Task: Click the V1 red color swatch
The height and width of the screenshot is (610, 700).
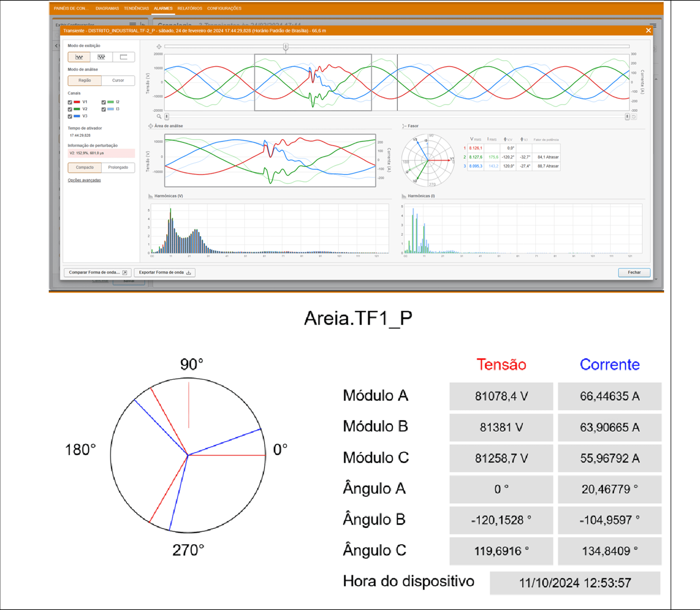Action: 77,102
